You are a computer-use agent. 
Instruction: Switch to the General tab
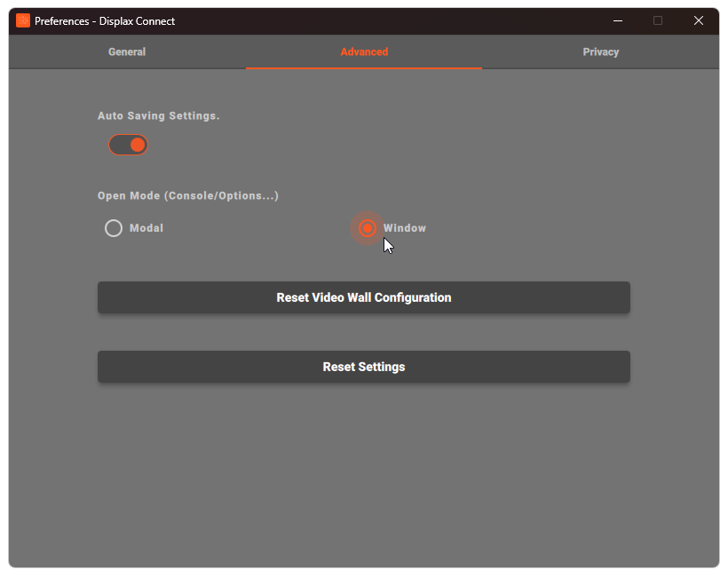pos(127,51)
